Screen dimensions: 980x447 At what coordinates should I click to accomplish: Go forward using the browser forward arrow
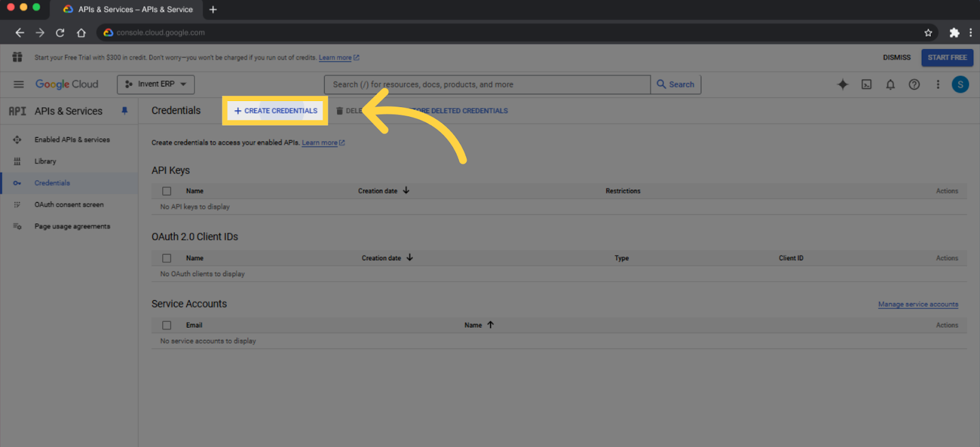(x=40, y=32)
